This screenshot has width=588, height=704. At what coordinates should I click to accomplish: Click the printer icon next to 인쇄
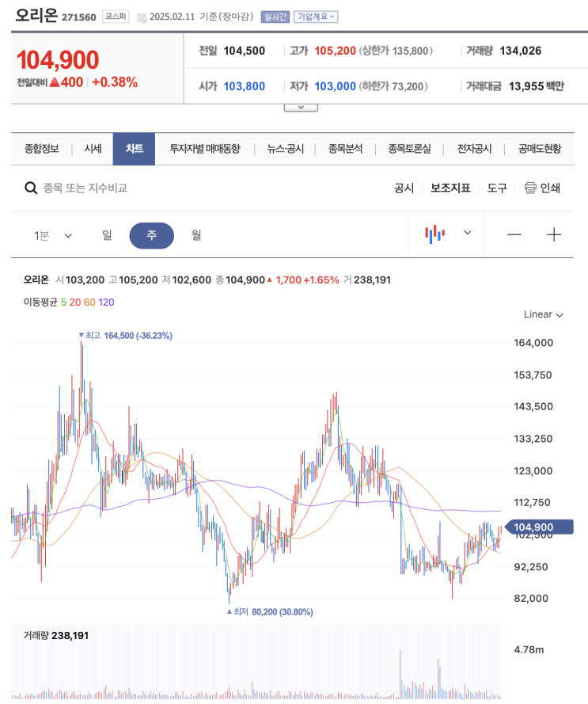click(530, 188)
